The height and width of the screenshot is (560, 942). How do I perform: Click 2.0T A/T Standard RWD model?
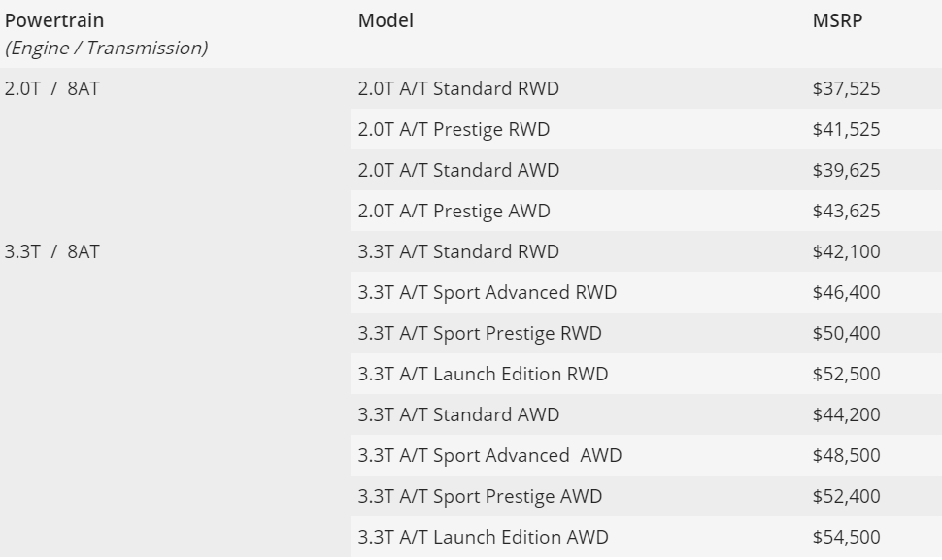pos(458,89)
